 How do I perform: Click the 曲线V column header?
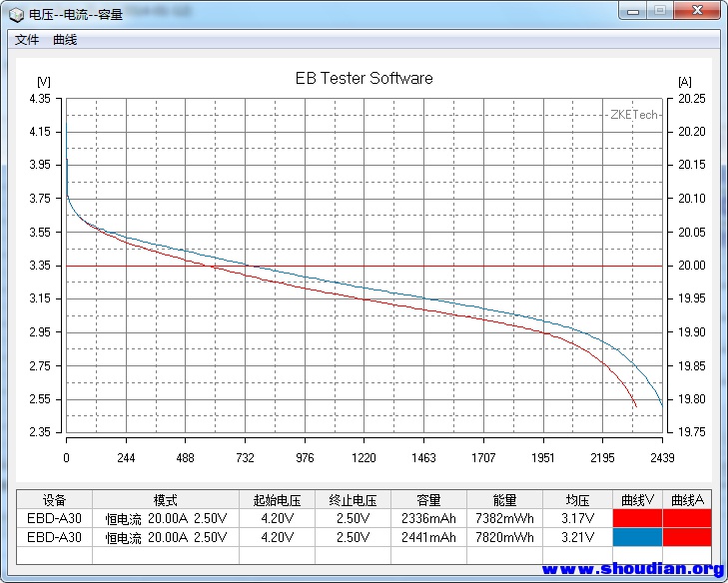[637, 500]
